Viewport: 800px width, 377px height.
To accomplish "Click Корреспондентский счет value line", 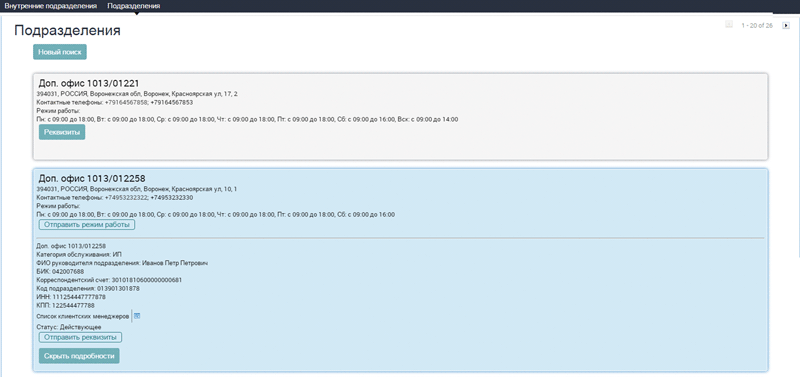I will pyautogui.click(x=109, y=280).
